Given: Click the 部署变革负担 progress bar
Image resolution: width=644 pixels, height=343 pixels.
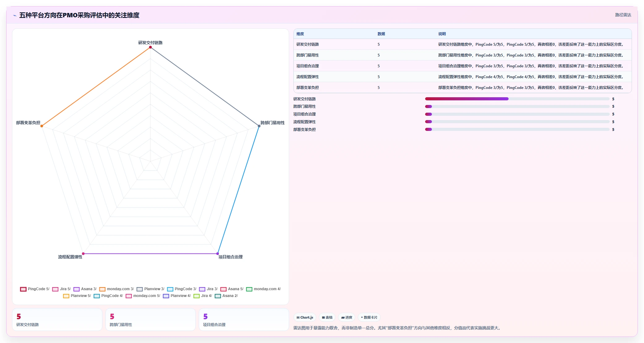Looking at the screenshot, I should (x=517, y=129).
